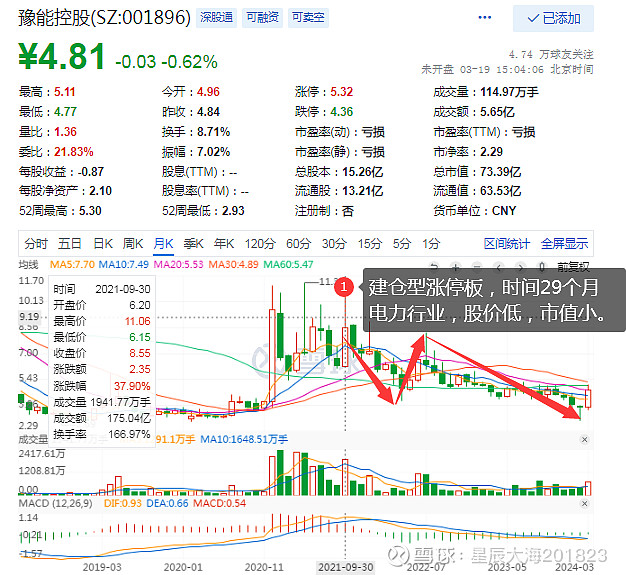626x575 pixels.
Task: Select the 月K chart tab
Action: click(163, 243)
